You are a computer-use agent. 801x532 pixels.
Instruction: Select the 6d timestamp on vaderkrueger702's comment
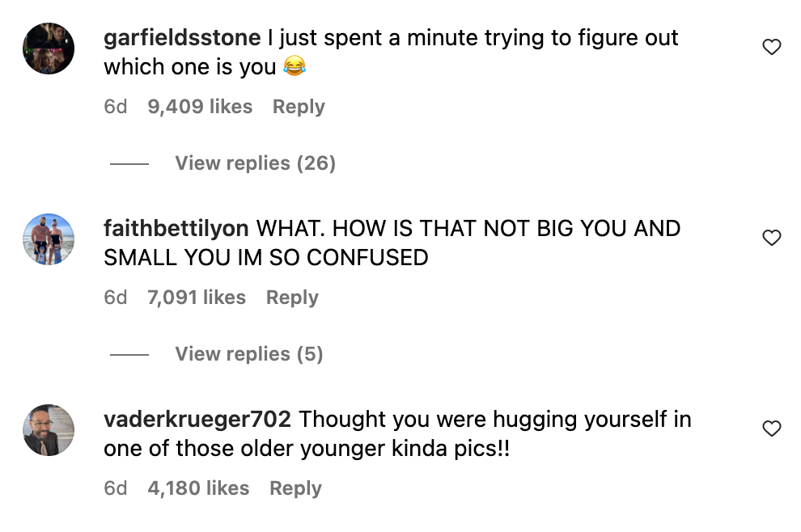(x=116, y=488)
